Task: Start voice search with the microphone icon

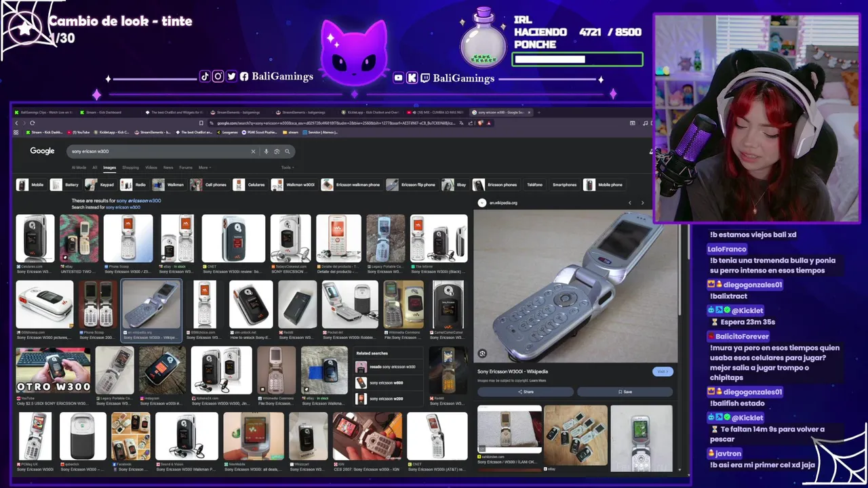Action: click(267, 151)
